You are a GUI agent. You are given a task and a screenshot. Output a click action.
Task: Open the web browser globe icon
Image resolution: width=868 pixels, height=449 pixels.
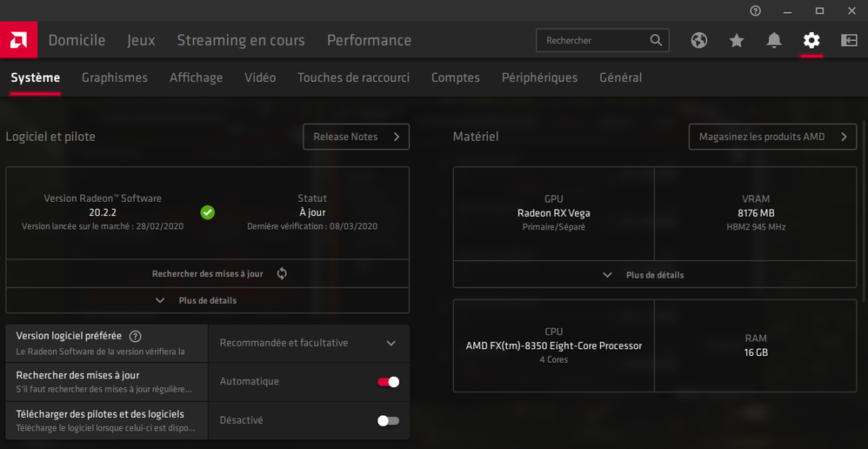pyautogui.click(x=699, y=40)
